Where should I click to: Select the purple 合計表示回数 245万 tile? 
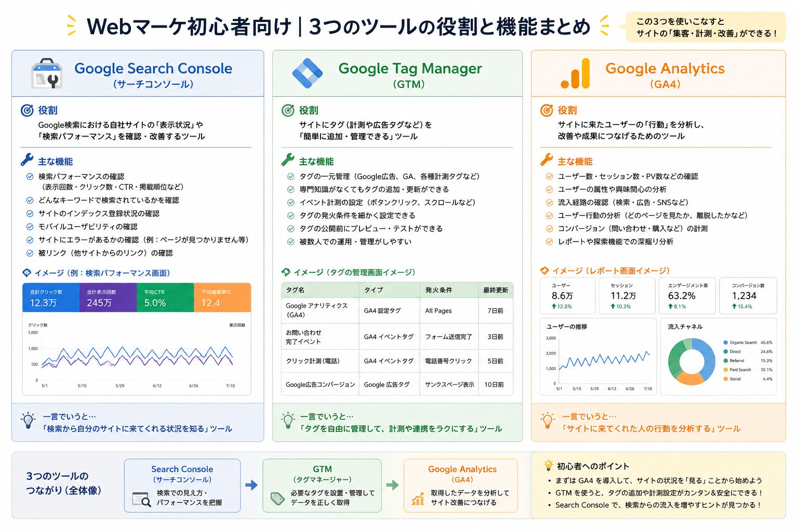coord(108,298)
